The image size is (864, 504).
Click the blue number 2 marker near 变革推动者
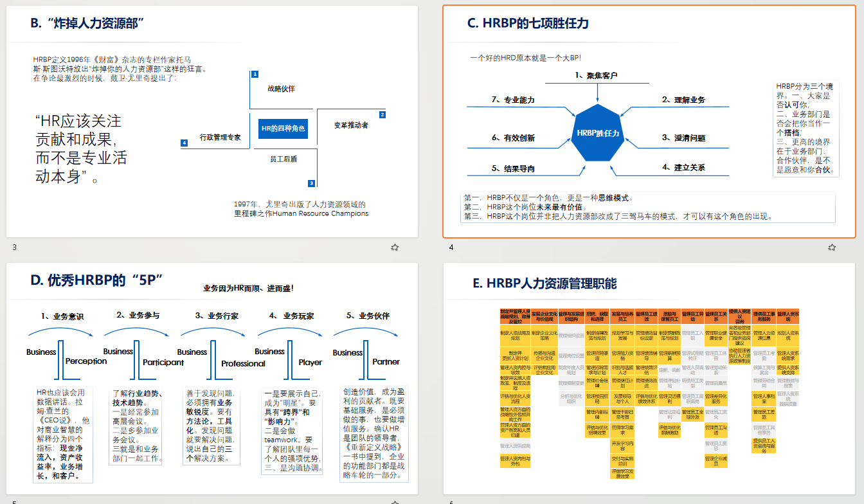[382, 114]
